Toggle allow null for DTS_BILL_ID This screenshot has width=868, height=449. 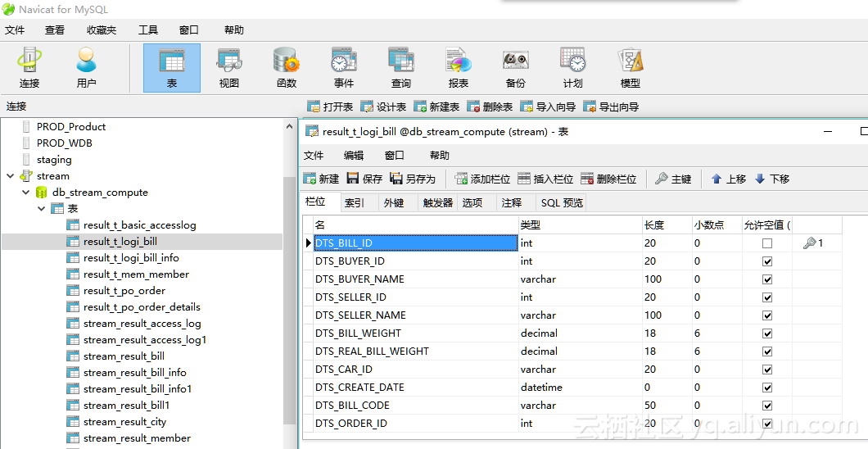[x=766, y=243]
